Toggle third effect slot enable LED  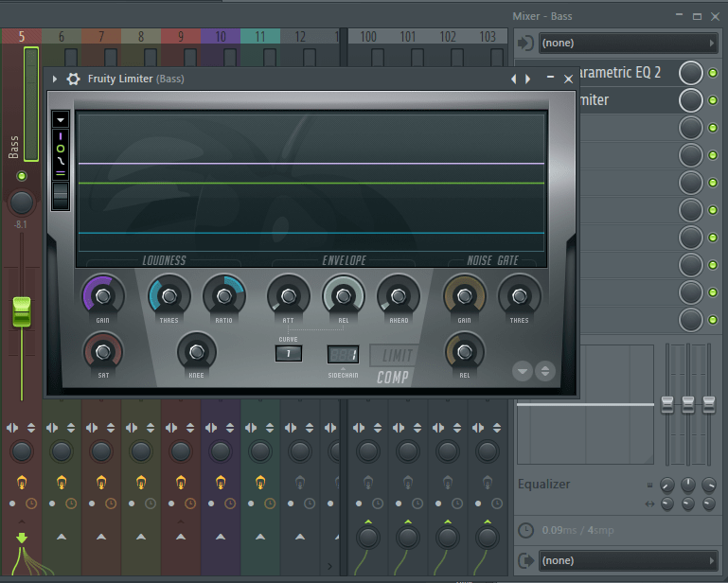click(713, 128)
